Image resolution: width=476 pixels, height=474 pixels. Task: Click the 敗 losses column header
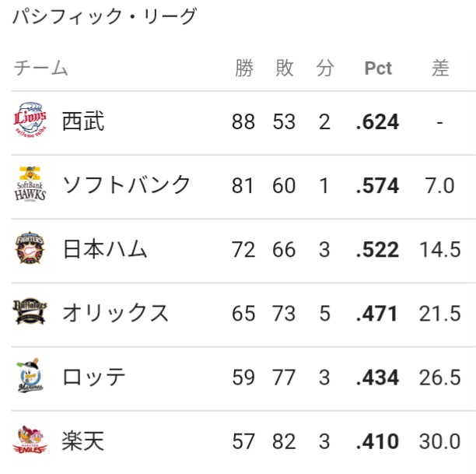(x=285, y=68)
